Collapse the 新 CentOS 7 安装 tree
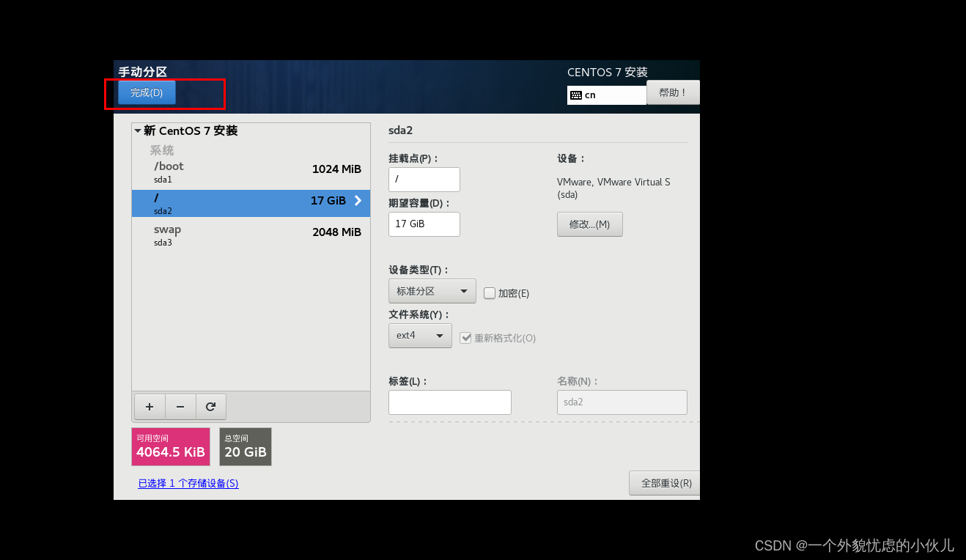966x560 pixels. (x=138, y=130)
